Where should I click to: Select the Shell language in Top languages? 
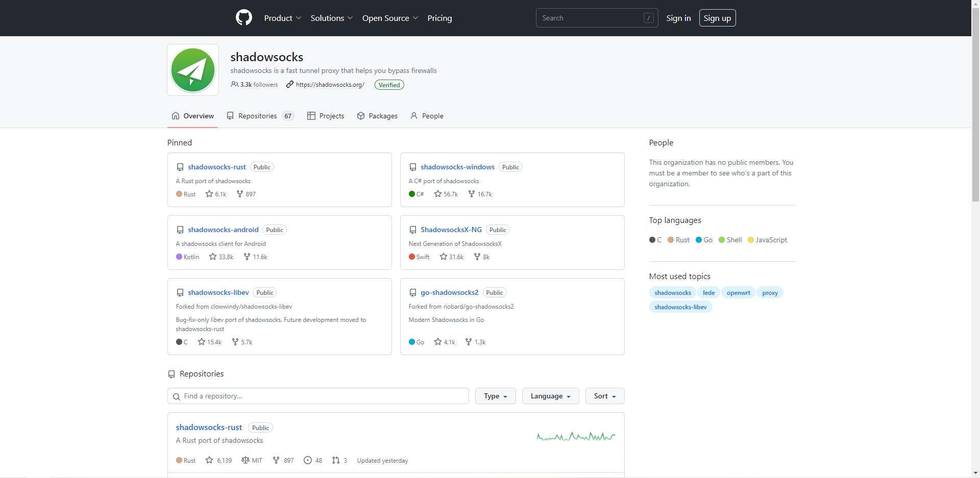pyautogui.click(x=730, y=240)
